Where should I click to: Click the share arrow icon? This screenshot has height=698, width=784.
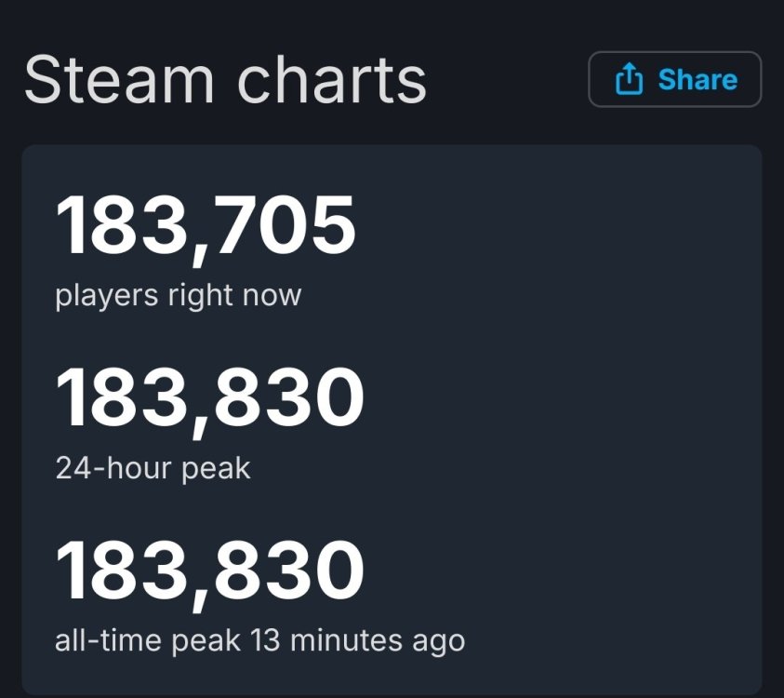coord(630,80)
